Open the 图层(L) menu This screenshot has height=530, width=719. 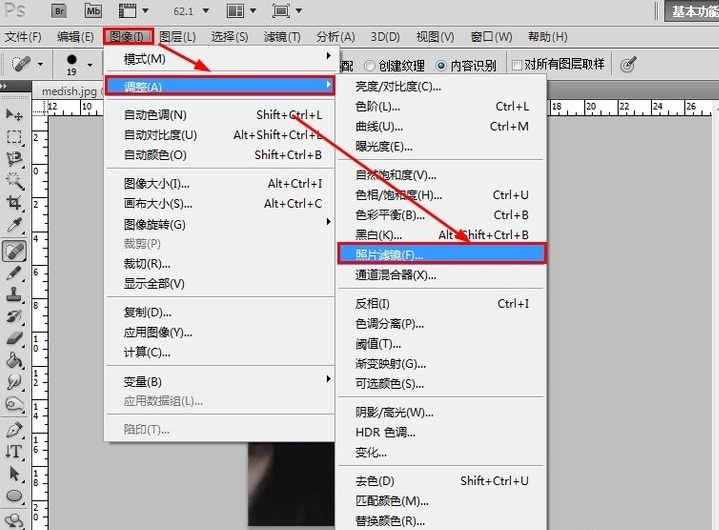tap(177, 37)
